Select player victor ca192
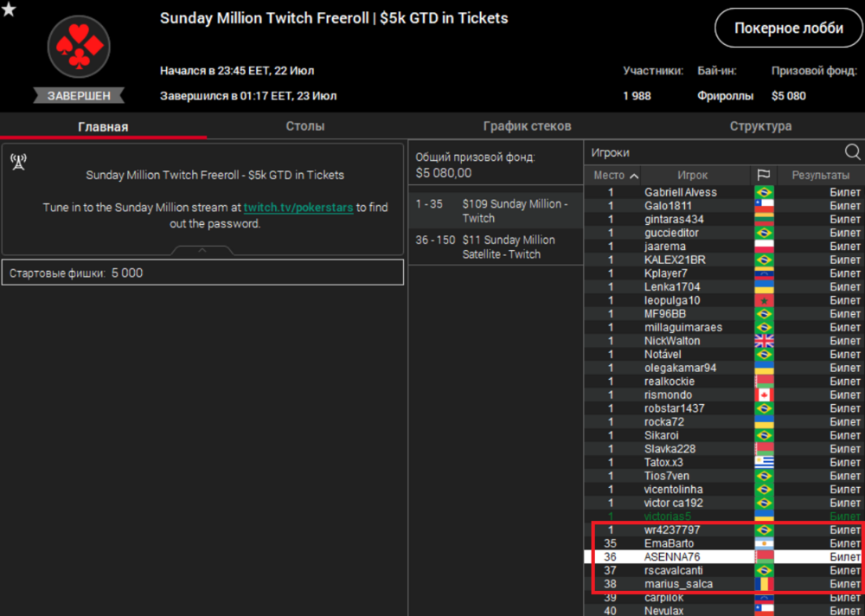Image resolution: width=865 pixels, height=616 pixels. pos(674,503)
